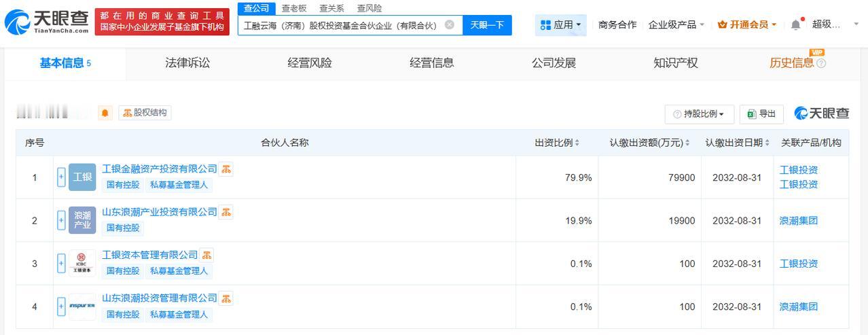Click the ICBC 工银资本 logo thumbnail
The height and width of the screenshot is (335, 868).
82,264
